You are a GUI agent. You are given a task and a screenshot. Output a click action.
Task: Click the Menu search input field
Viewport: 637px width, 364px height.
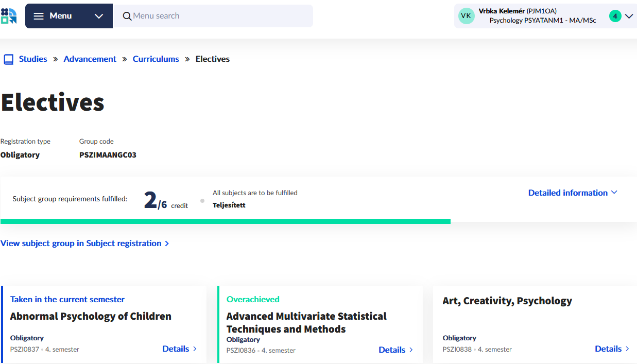pyautogui.click(x=219, y=16)
